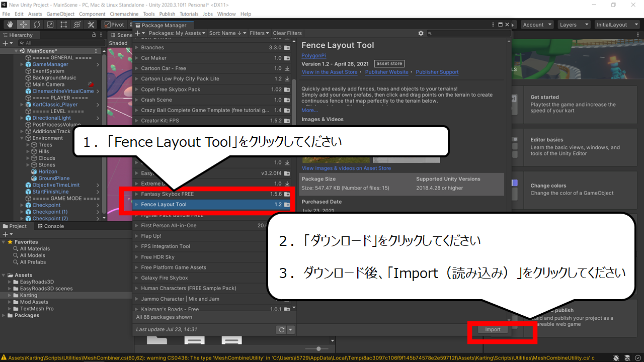Select the Fence Layout Tool package

coord(212,205)
